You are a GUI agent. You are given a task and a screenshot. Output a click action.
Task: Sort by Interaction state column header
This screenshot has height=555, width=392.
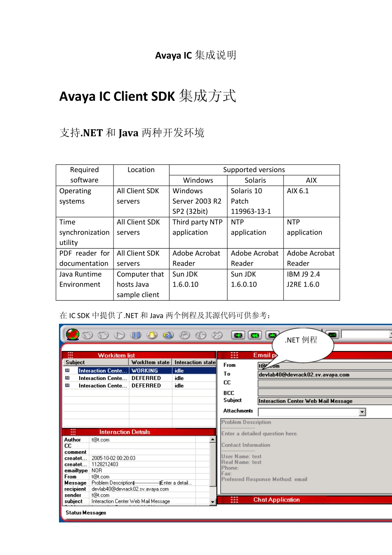[194, 362]
